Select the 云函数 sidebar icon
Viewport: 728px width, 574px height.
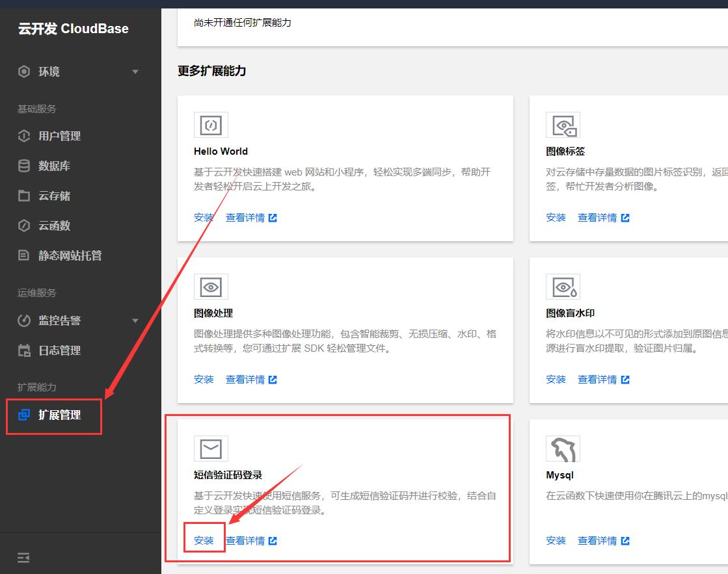click(24, 226)
